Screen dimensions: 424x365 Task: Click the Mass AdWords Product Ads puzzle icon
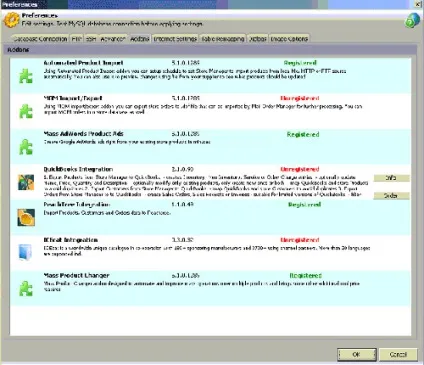[26, 147]
